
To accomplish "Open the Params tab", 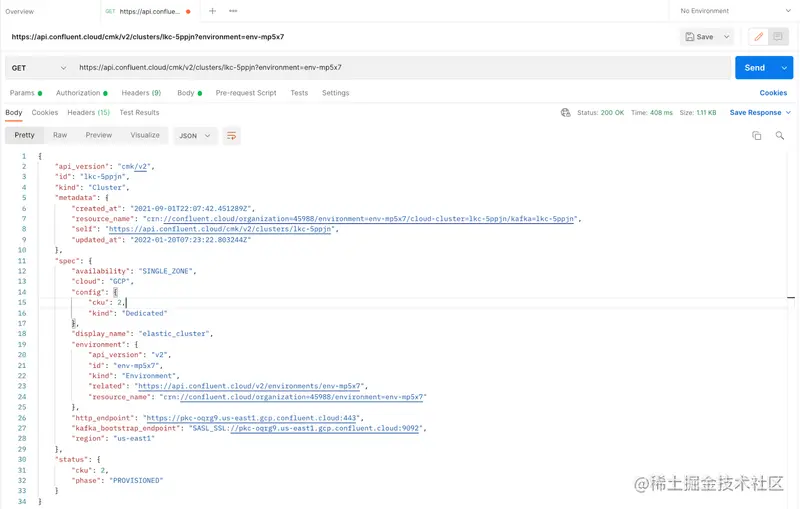I will 26,93.
